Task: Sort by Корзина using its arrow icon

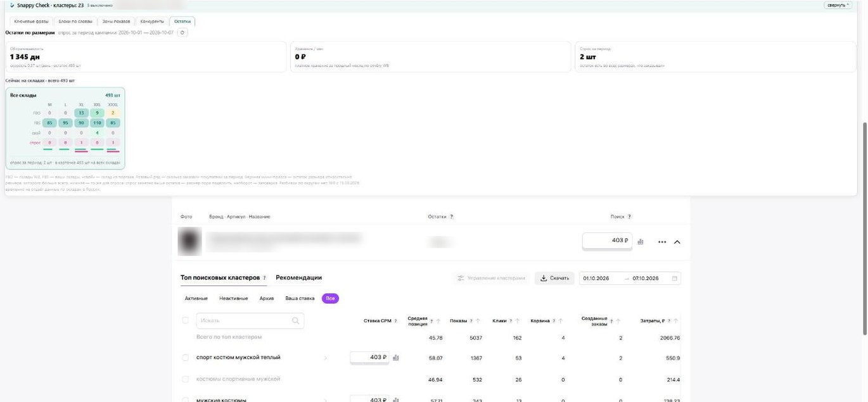Action: [x=562, y=321]
